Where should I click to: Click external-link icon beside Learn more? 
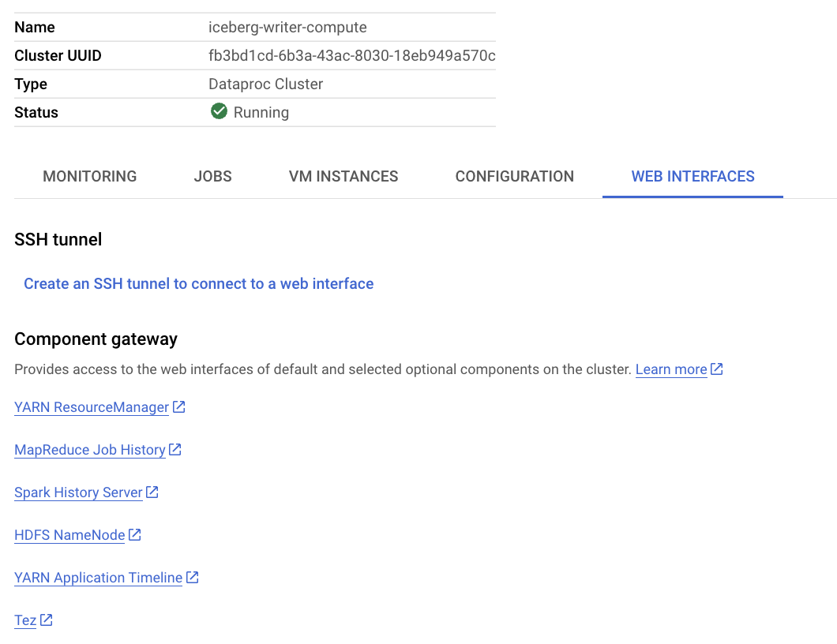tap(717, 369)
